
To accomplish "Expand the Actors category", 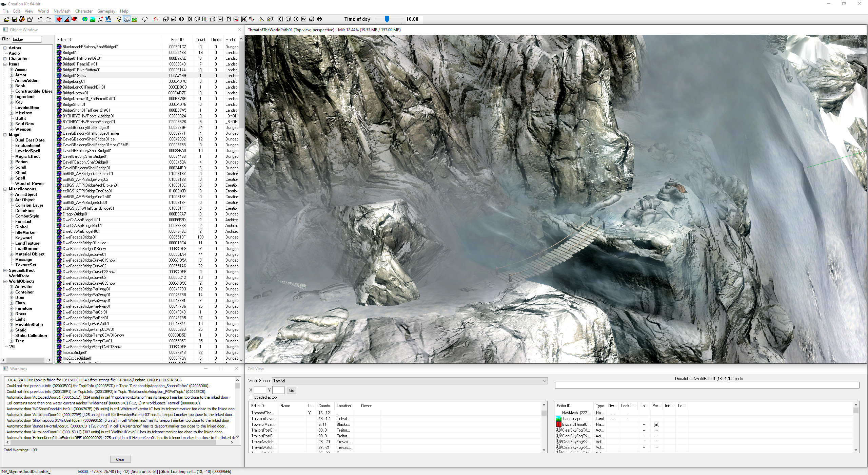I will [x=5, y=47].
